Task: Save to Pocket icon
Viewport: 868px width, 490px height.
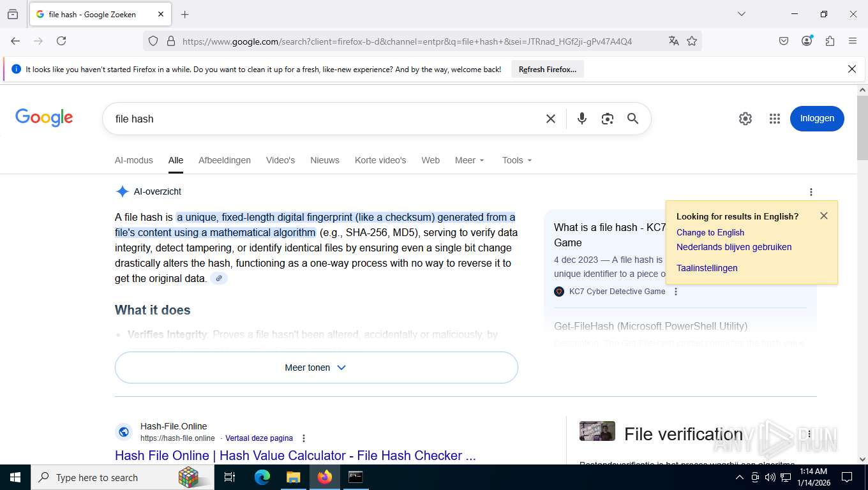Action: [x=784, y=41]
